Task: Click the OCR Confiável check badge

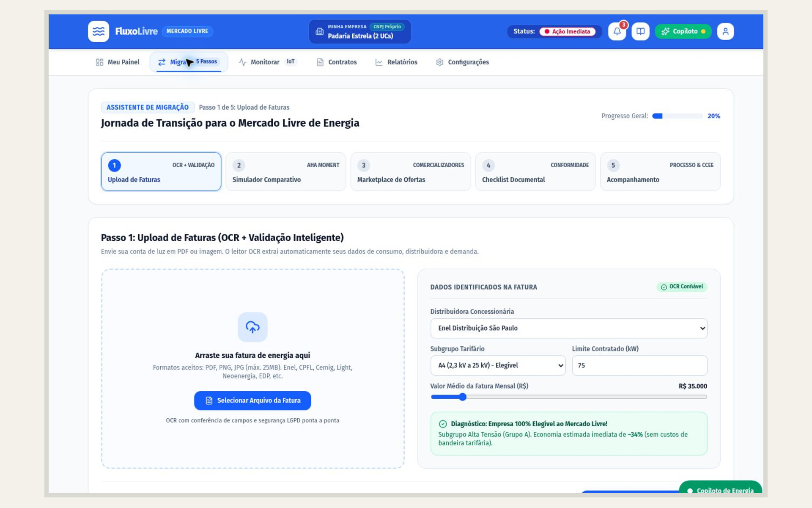Action: point(682,287)
